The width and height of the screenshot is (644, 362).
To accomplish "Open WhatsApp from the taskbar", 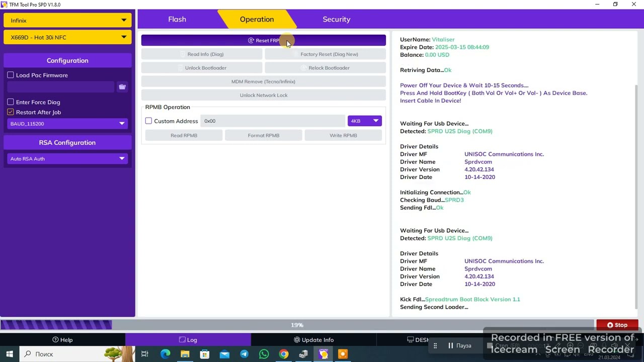I will [264, 354].
